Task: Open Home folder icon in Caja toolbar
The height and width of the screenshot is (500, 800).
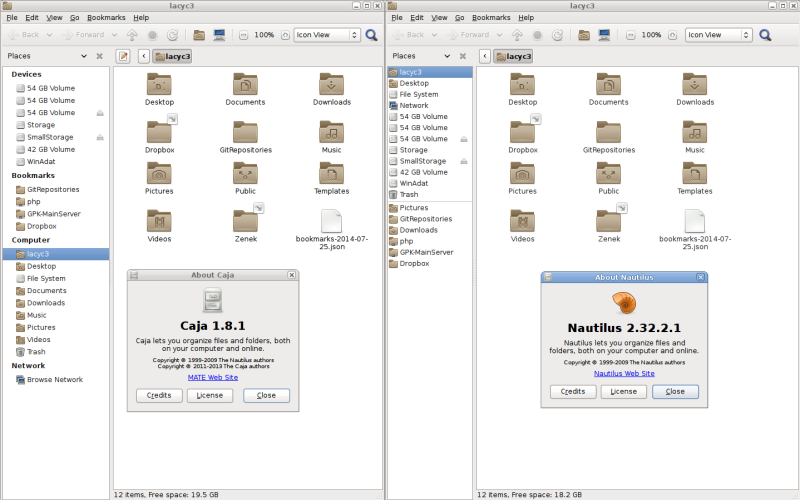Action: (199, 35)
